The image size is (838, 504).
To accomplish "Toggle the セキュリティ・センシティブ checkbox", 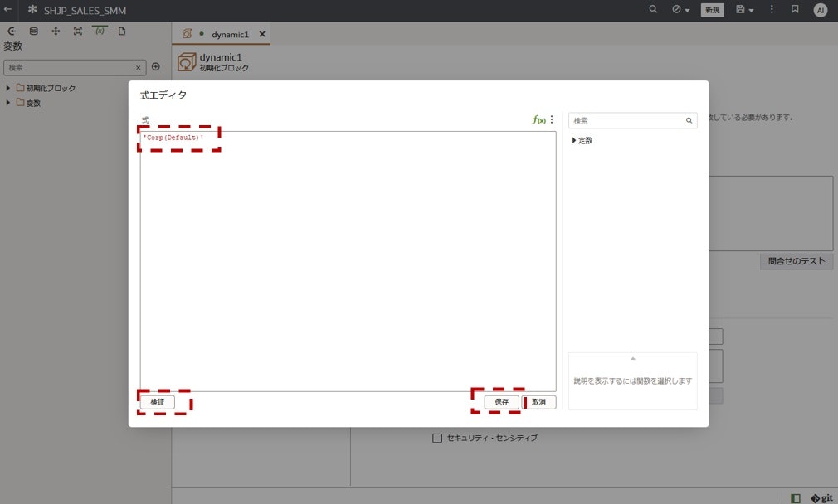I will pyautogui.click(x=437, y=438).
